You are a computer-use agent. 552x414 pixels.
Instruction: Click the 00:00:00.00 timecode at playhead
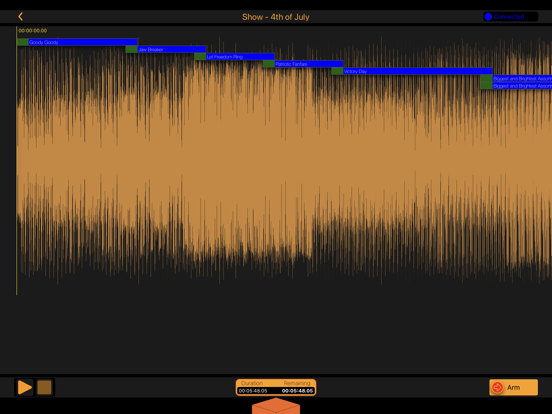pos(33,31)
